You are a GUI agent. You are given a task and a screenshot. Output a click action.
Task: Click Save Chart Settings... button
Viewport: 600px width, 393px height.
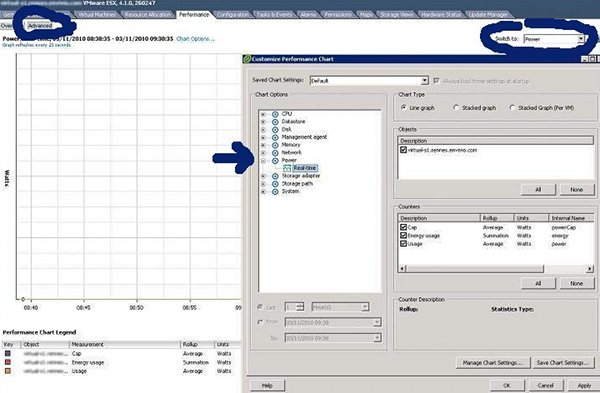(x=563, y=363)
